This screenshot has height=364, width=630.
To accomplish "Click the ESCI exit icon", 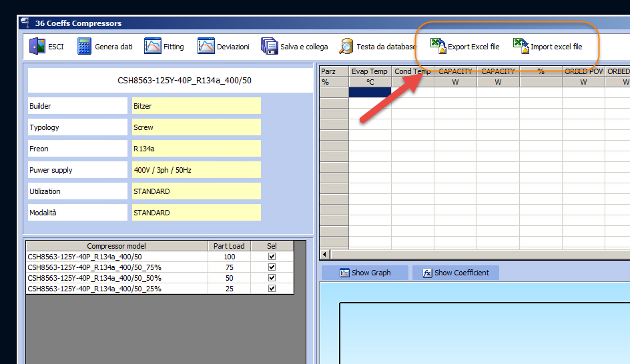I will [37, 47].
